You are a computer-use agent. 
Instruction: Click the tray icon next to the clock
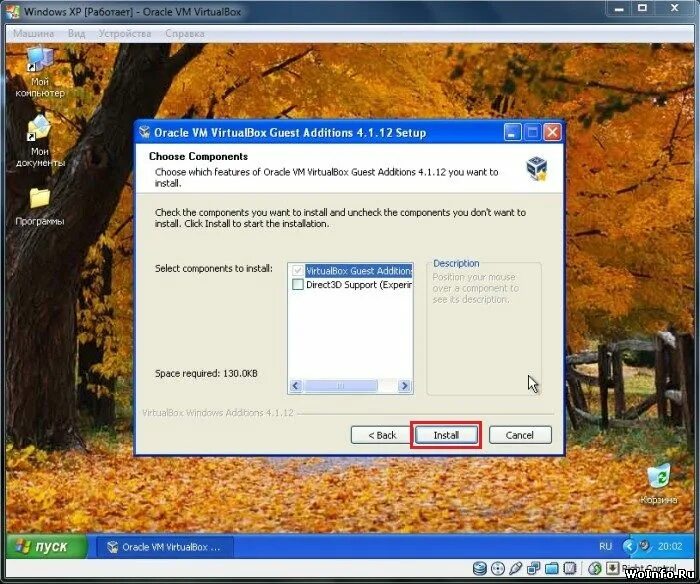pyautogui.click(x=645, y=546)
